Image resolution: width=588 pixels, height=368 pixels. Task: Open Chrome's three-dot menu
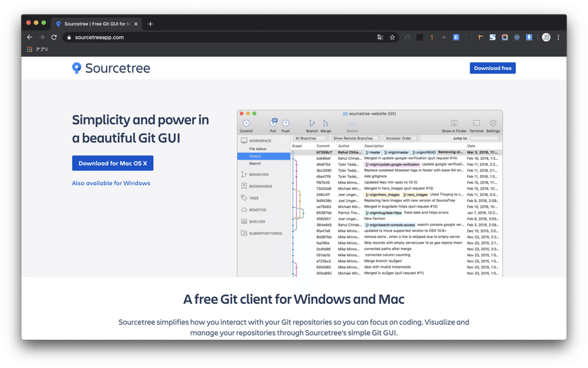558,37
